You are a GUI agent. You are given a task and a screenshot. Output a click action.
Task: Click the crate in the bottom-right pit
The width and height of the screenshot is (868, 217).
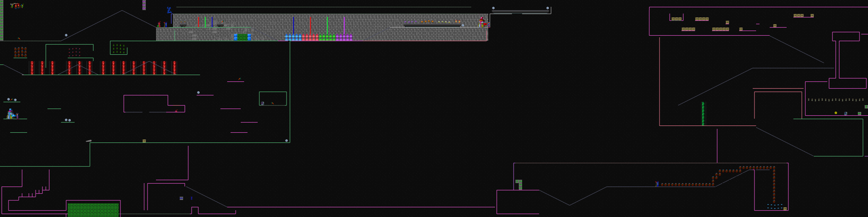(785, 209)
